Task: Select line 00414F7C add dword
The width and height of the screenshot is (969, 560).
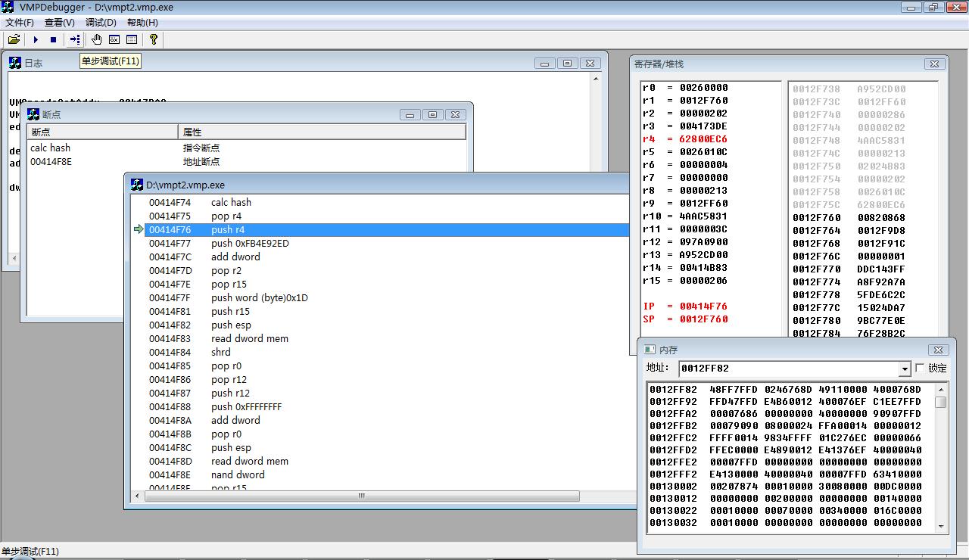Action: pos(386,257)
